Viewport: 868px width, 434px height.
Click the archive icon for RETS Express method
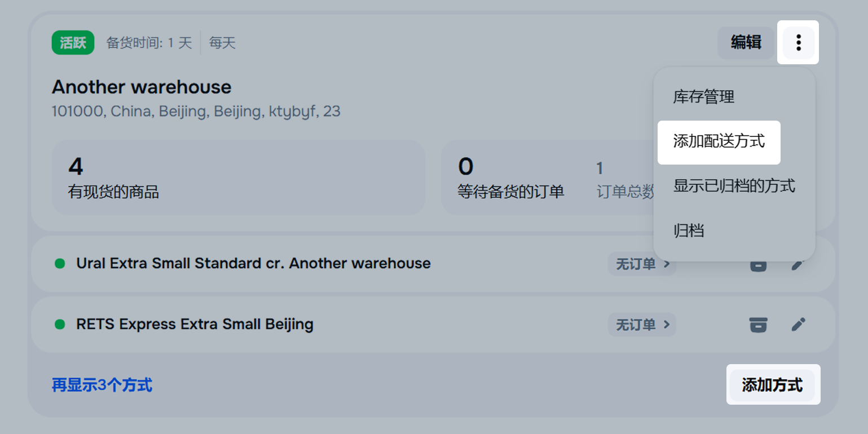758,325
